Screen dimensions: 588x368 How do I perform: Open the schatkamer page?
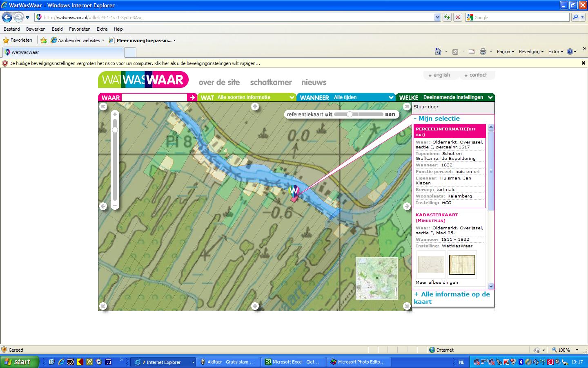click(x=271, y=82)
